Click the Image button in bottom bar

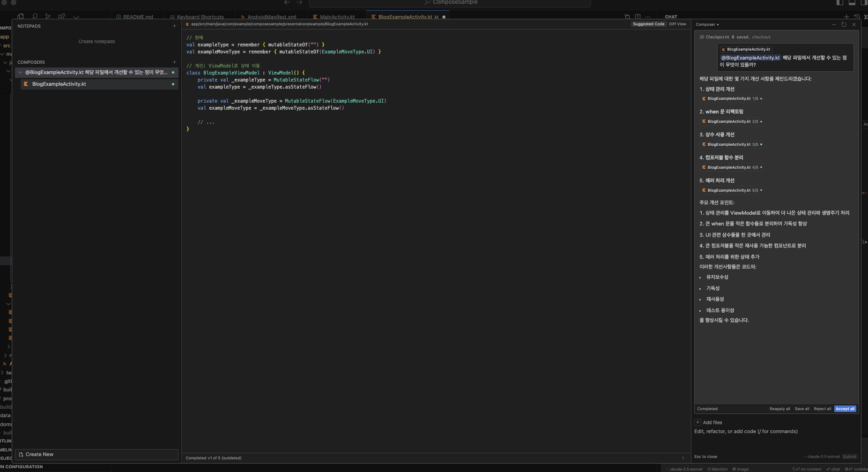tap(740, 469)
